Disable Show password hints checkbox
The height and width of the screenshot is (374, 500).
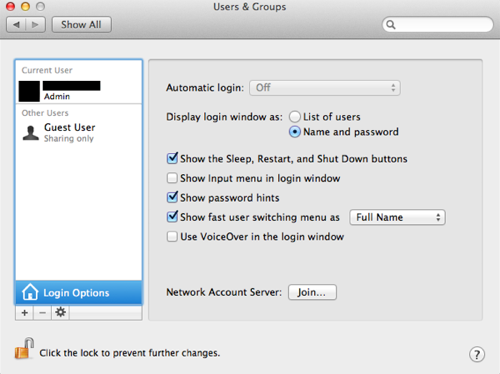[172, 197]
